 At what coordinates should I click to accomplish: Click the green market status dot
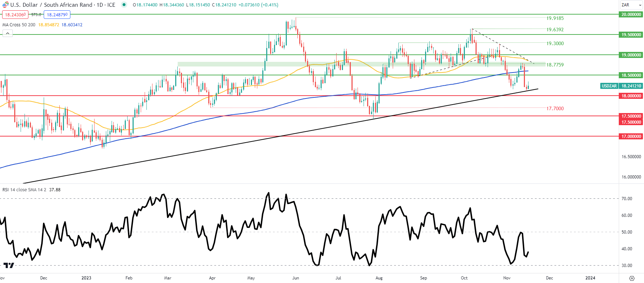(x=124, y=5)
